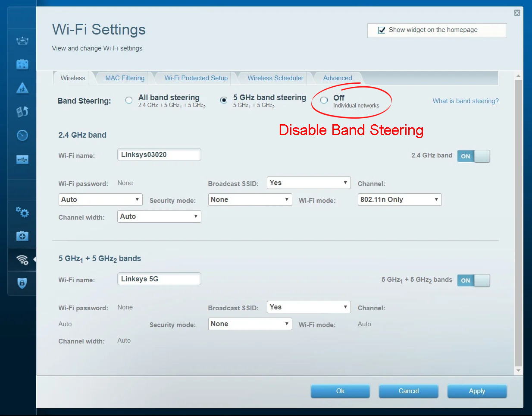Viewport: 532px width, 416px height.
Task: Open Parental Controls in the sidebar
Action: pos(22,88)
